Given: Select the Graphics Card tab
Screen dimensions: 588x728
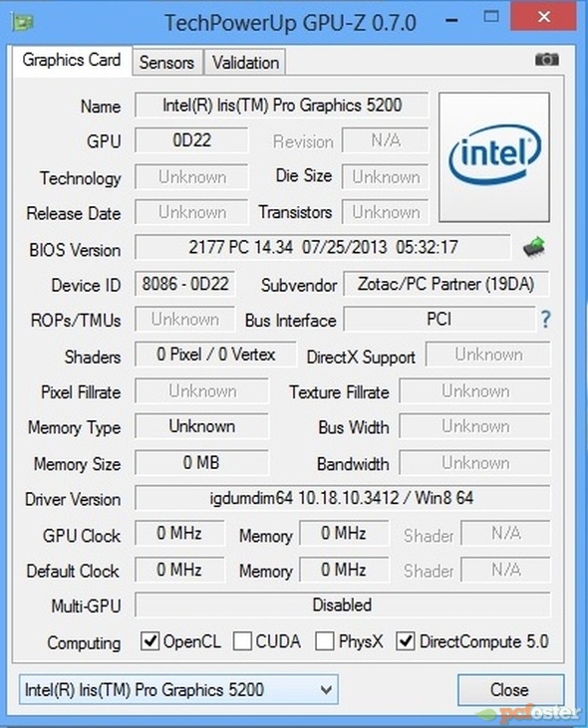Looking at the screenshot, I should tap(72, 61).
